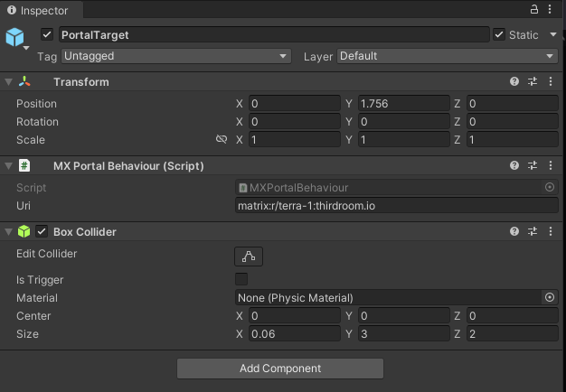This screenshot has width=566, height=392.
Task: Toggle constrained proportions link on Scale
Action: click(x=222, y=140)
